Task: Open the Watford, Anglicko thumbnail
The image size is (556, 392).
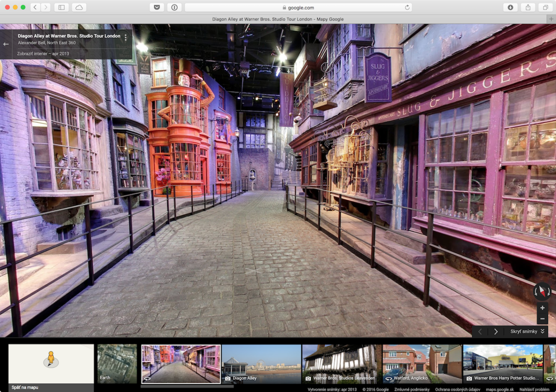Action: [x=422, y=364]
